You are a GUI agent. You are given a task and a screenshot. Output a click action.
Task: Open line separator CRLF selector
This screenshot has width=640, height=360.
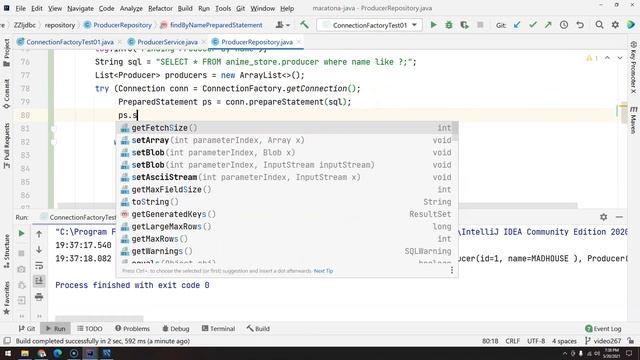512,341
